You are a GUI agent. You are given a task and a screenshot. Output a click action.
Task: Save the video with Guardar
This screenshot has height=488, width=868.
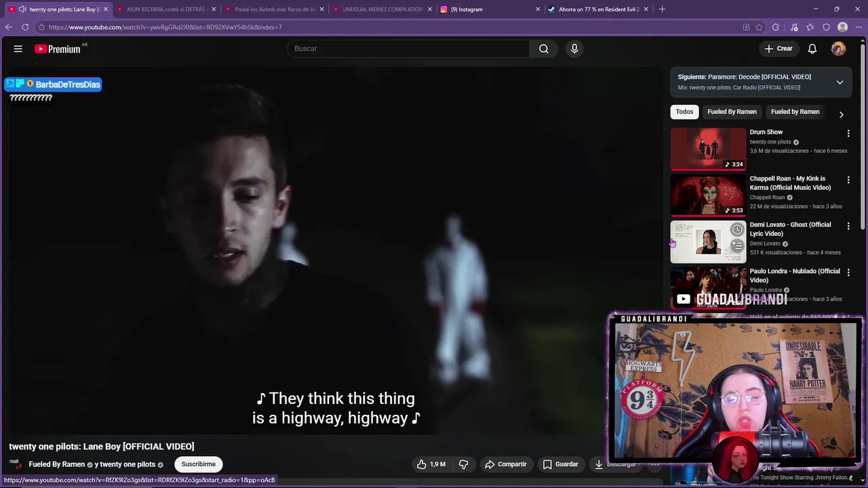[x=561, y=464]
